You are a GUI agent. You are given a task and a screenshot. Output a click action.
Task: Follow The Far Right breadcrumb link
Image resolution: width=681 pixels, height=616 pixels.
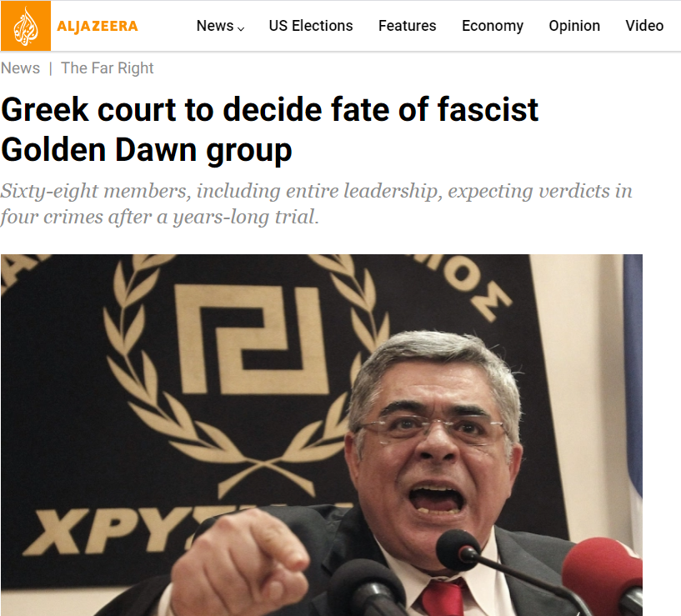[x=108, y=68]
